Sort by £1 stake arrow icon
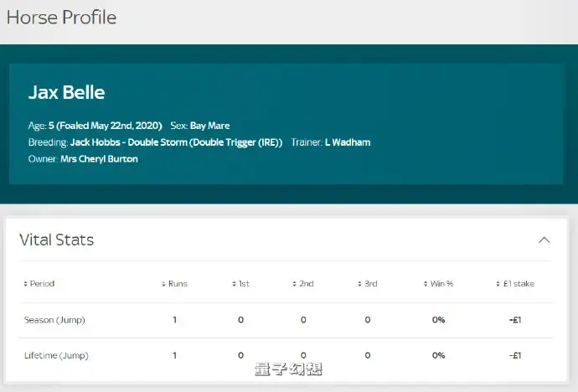 tap(498, 284)
